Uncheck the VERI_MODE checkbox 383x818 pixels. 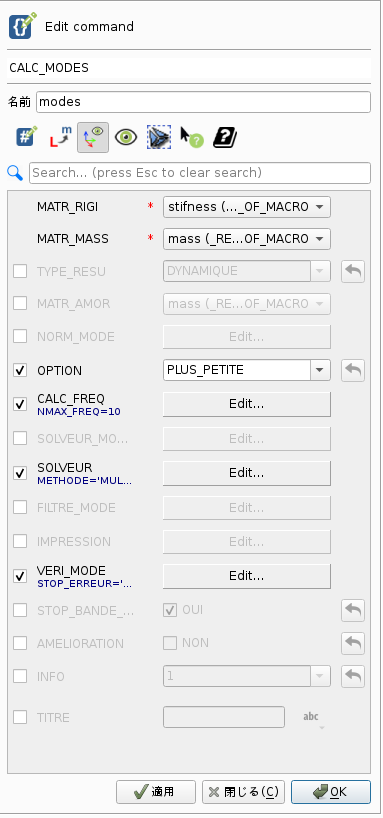pos(20,576)
